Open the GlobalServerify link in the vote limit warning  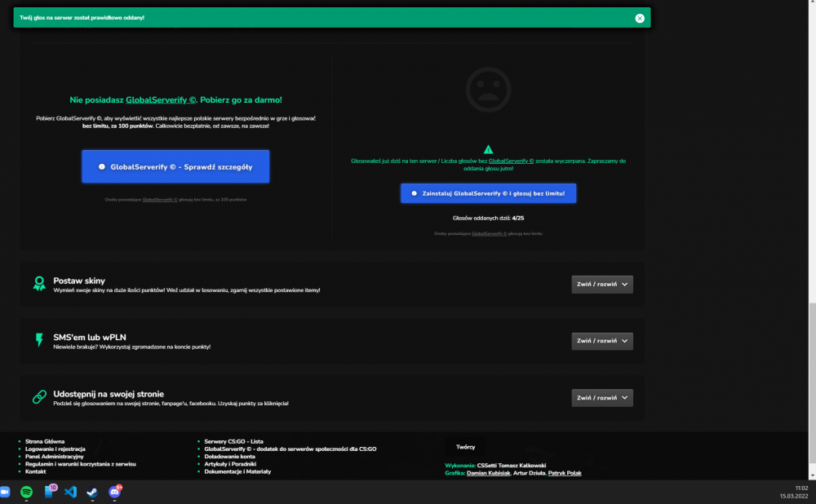511,161
